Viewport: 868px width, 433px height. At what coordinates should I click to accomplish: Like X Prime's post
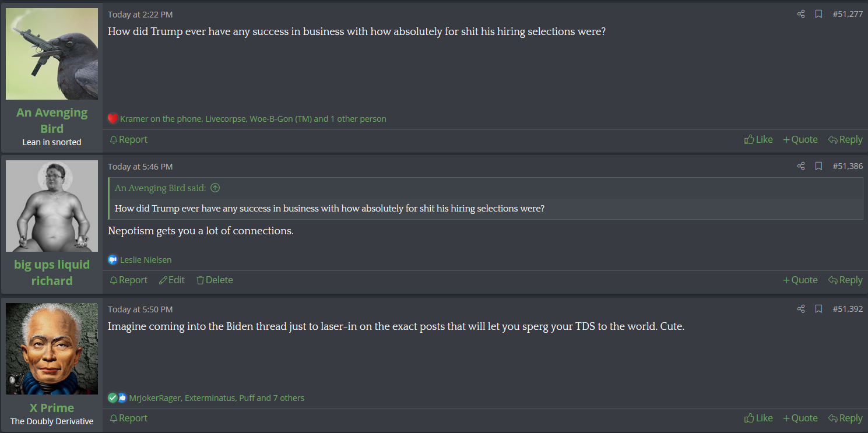(x=758, y=418)
